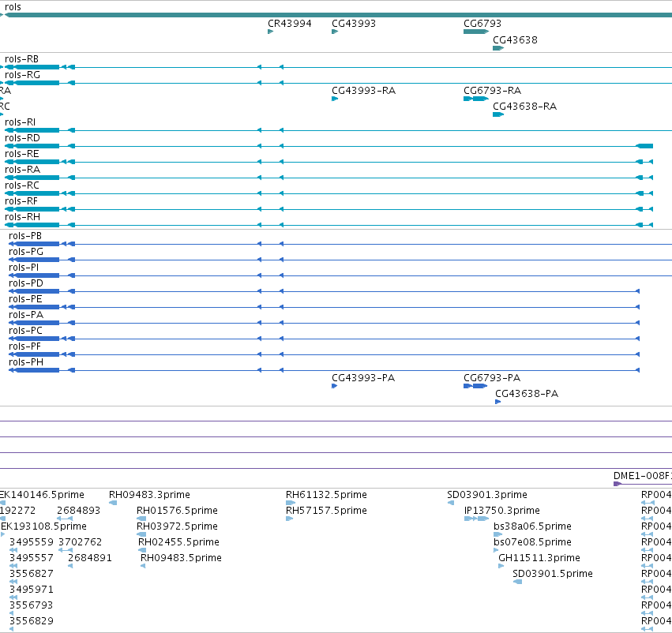Click the CG43638-PA protein label

(x=527, y=394)
